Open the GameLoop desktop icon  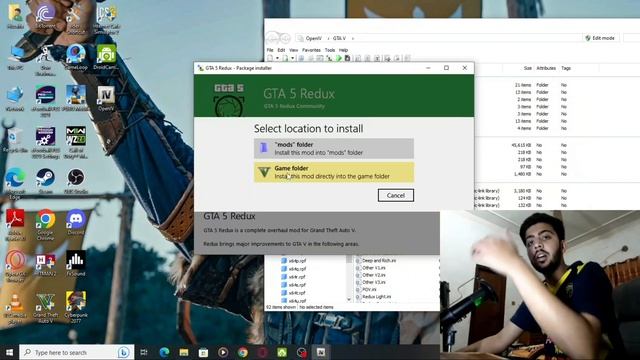(x=76, y=57)
